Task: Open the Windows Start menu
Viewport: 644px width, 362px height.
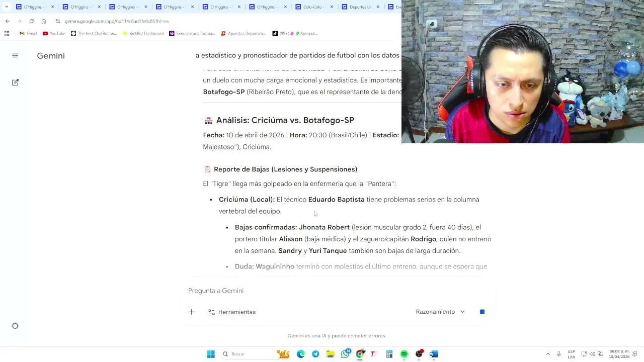Action: [211, 354]
